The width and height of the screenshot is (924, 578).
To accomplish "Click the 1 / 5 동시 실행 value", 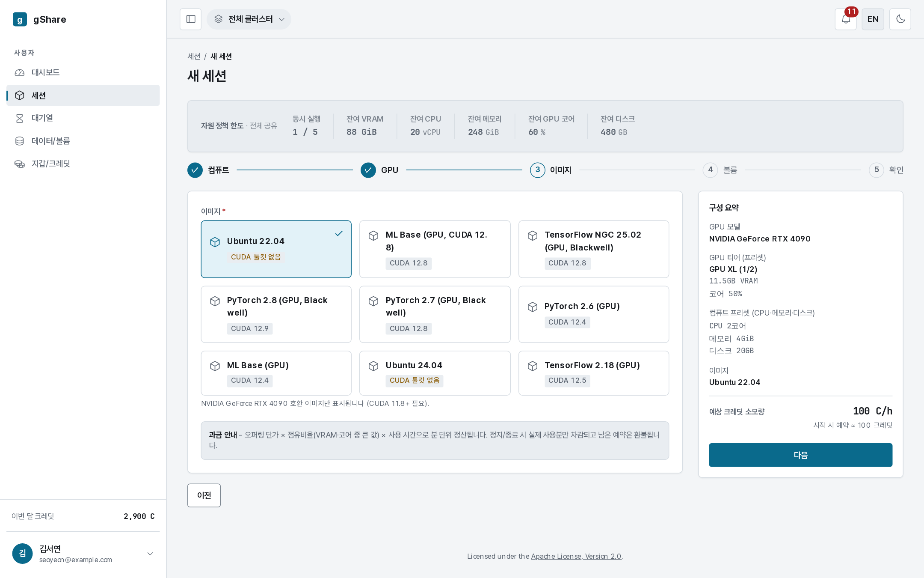I will click(305, 132).
